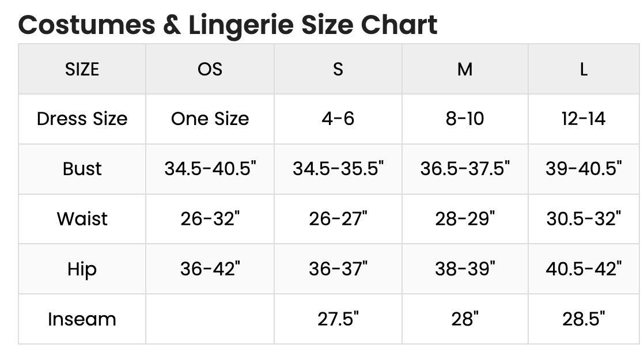
Task: Click the Dress Size row label
Action: [x=82, y=119]
